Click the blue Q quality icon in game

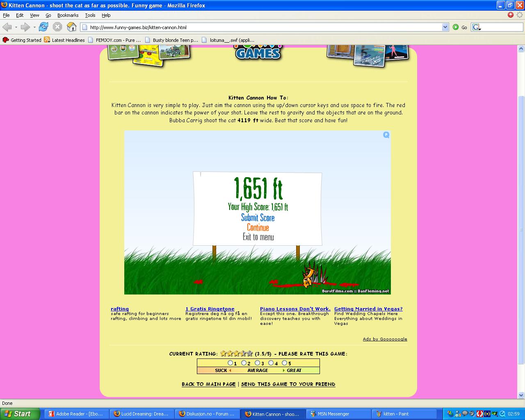pos(386,135)
